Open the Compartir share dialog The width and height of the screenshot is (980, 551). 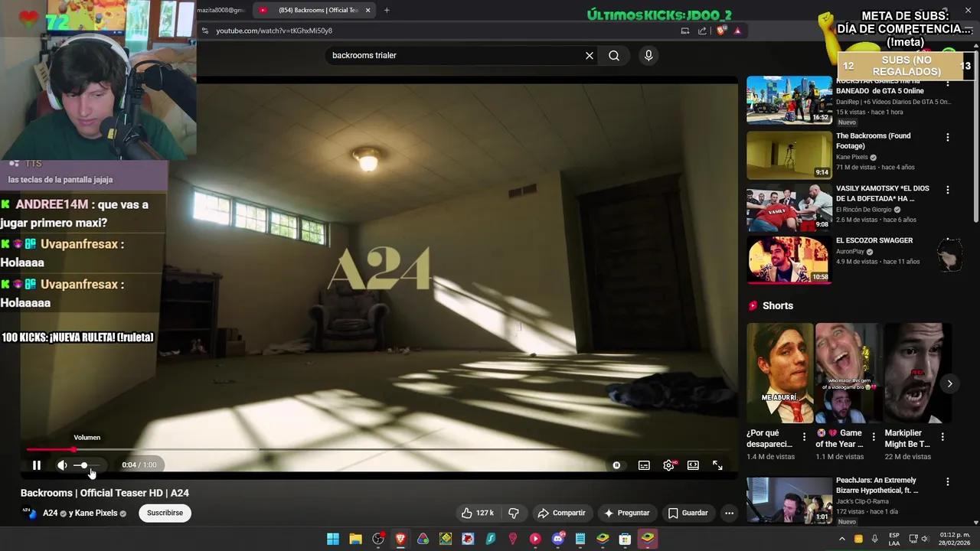point(561,513)
